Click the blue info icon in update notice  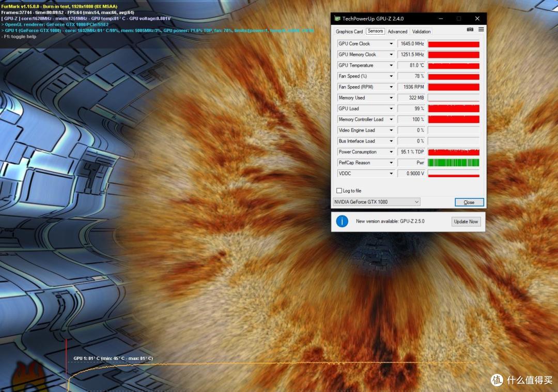pyautogui.click(x=342, y=221)
